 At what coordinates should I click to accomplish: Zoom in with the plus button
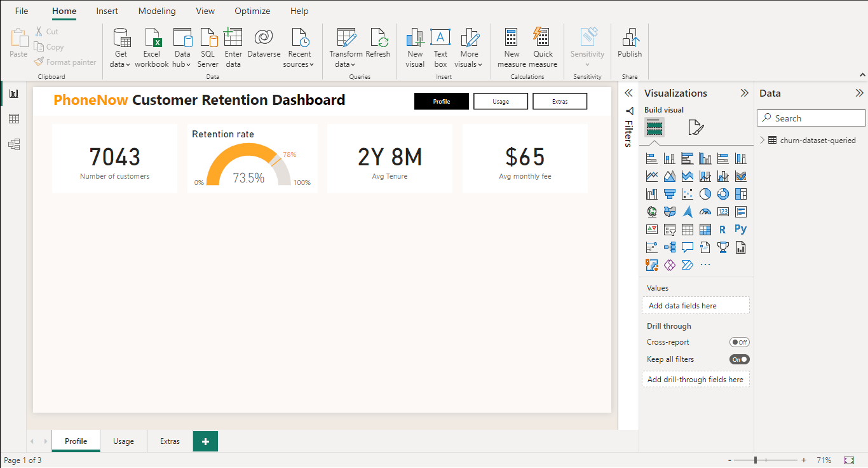pyautogui.click(x=804, y=460)
